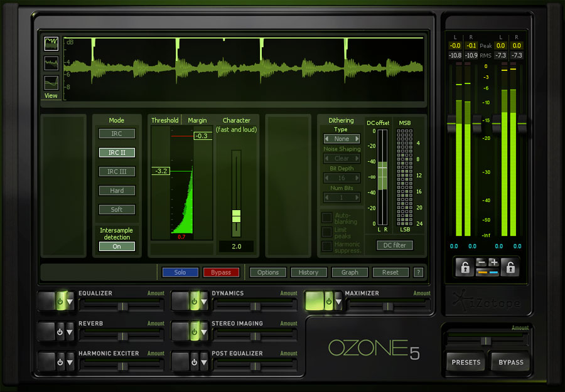Image resolution: width=565 pixels, height=392 pixels.
Task: Select IRC III limiter mode
Action: (117, 172)
